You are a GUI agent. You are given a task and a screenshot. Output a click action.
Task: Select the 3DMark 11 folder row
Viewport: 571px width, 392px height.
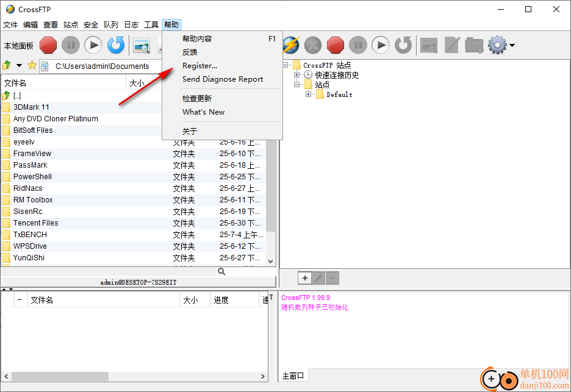tap(82, 107)
